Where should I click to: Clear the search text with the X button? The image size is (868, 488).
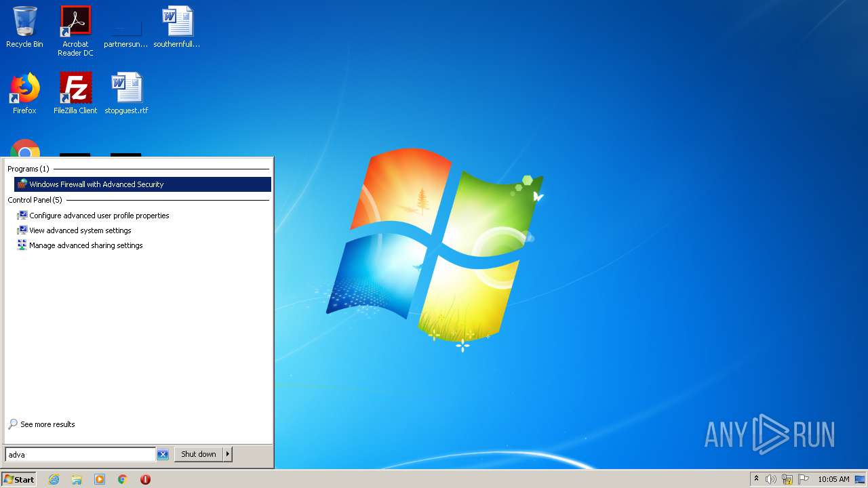click(163, 454)
